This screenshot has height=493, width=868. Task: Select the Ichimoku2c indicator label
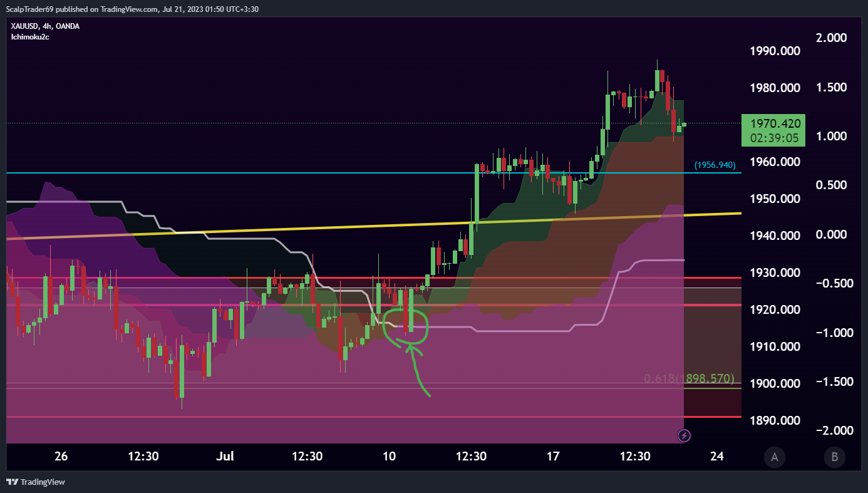[x=30, y=37]
